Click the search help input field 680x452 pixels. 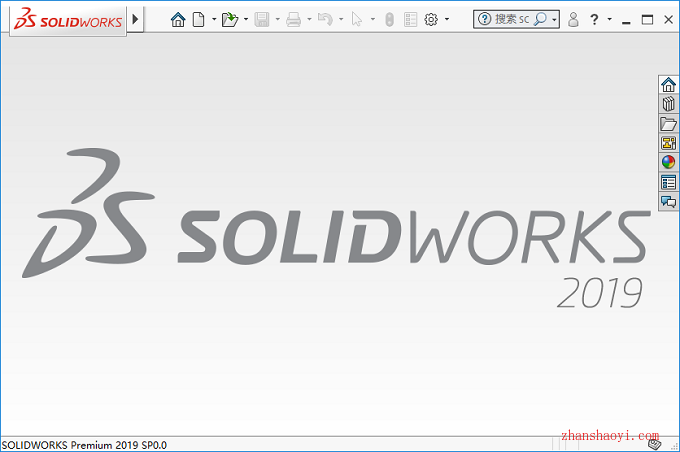[512, 19]
